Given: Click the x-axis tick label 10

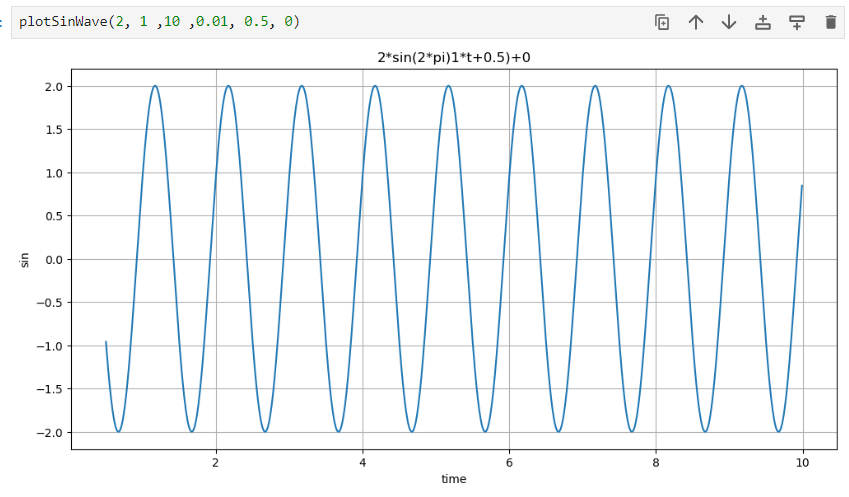Looking at the screenshot, I should 802,462.
